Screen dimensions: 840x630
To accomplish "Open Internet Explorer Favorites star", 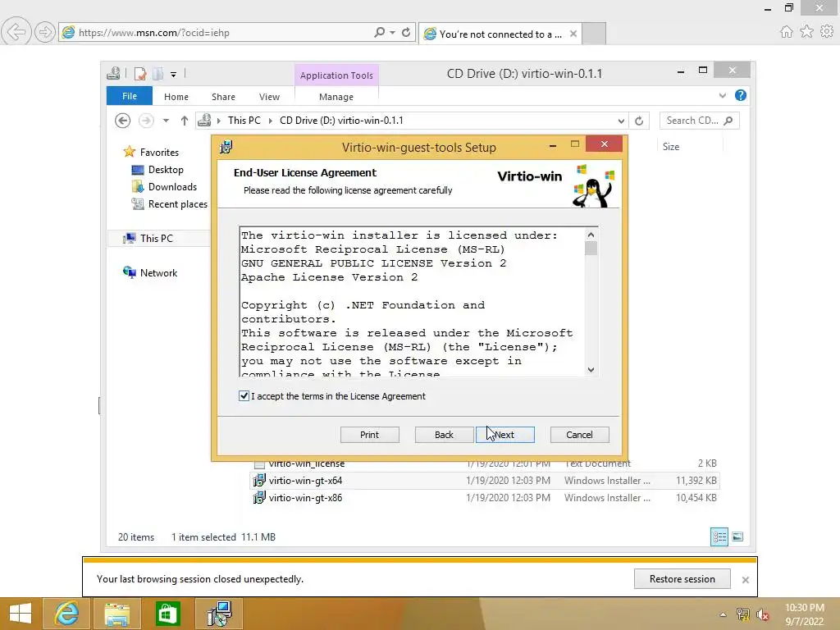I will [806, 32].
